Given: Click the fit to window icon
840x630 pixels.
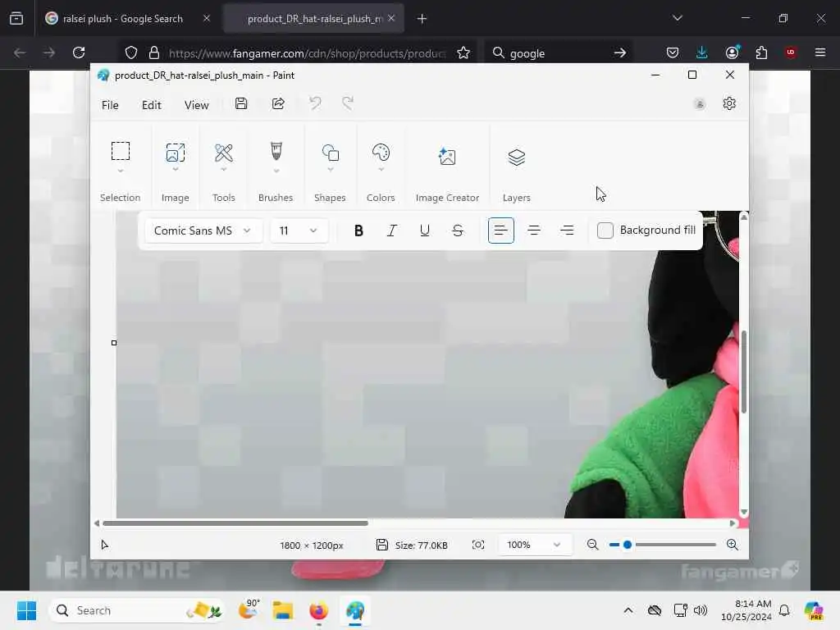Looking at the screenshot, I should pos(478,545).
